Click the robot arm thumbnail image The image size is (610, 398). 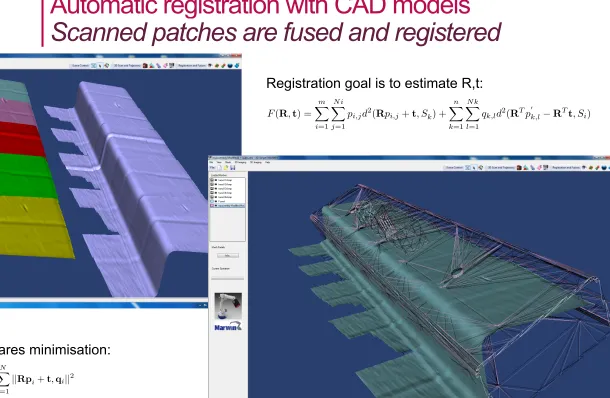click(228, 307)
